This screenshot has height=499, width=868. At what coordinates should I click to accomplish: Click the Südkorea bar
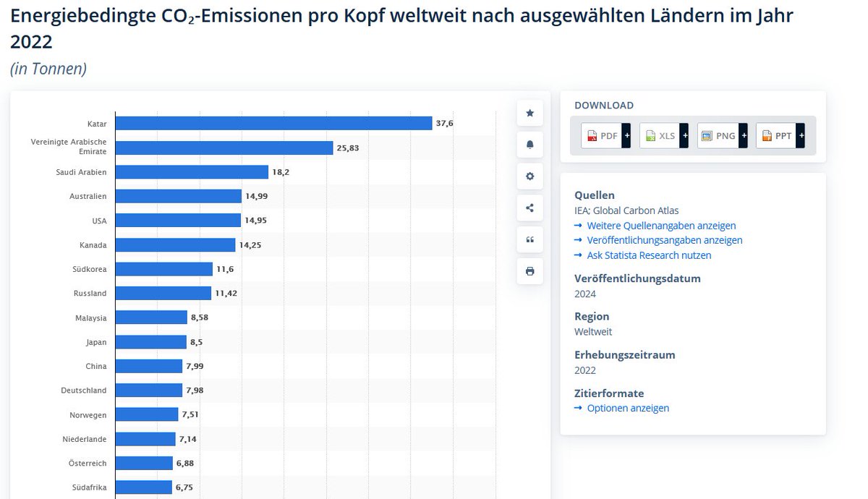(x=164, y=269)
